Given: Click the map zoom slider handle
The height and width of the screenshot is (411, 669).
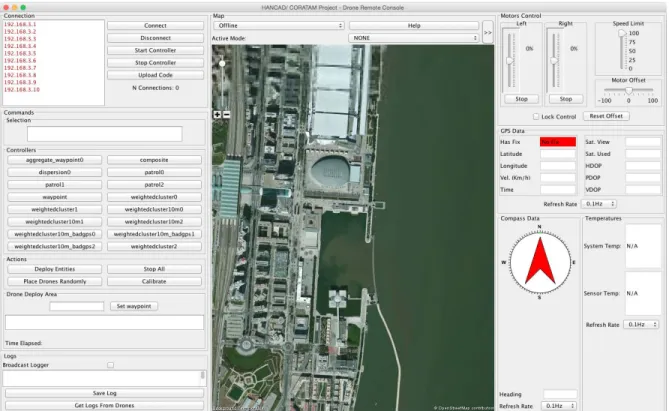Looking at the screenshot, I should coord(222,64).
